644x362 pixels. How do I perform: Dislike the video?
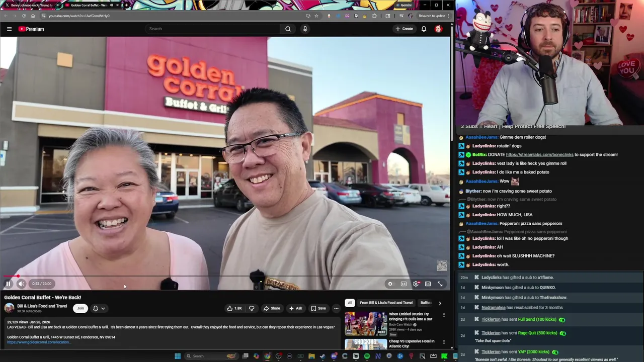click(x=252, y=308)
